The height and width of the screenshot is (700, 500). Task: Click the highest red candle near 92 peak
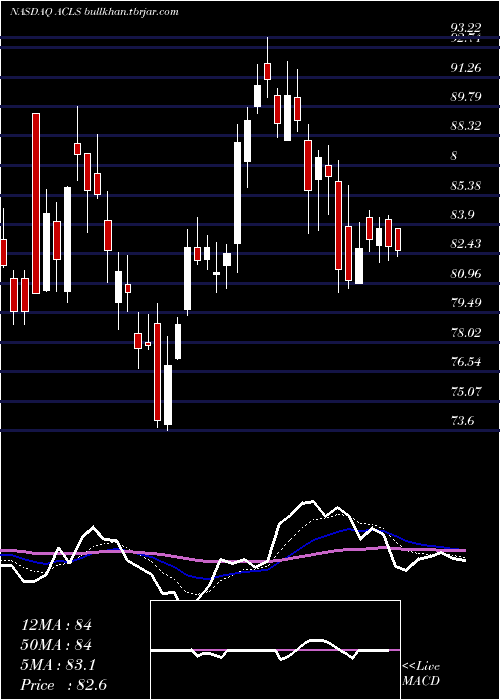pyautogui.click(x=267, y=71)
